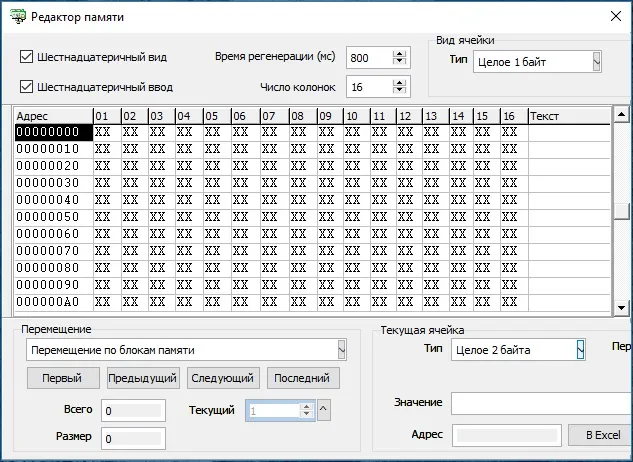Click the Первый button
633x462 pixels.
(63, 378)
